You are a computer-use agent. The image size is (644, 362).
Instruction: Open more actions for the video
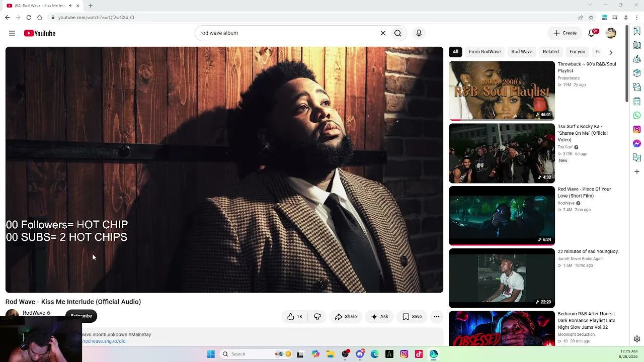coord(437,317)
